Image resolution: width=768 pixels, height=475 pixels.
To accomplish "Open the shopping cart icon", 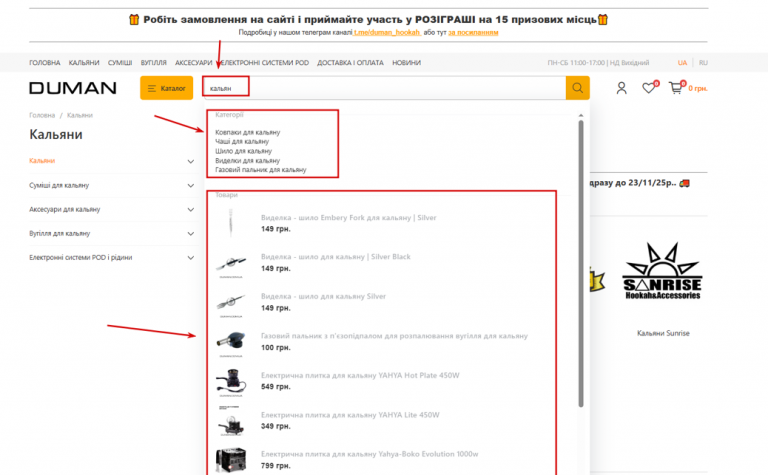I will [676, 88].
